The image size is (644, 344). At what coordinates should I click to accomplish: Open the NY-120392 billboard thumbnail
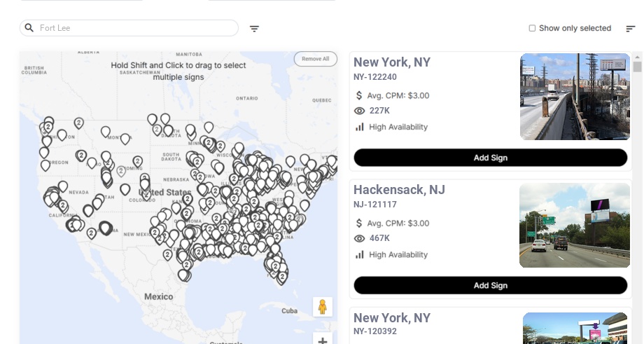[x=575, y=329]
